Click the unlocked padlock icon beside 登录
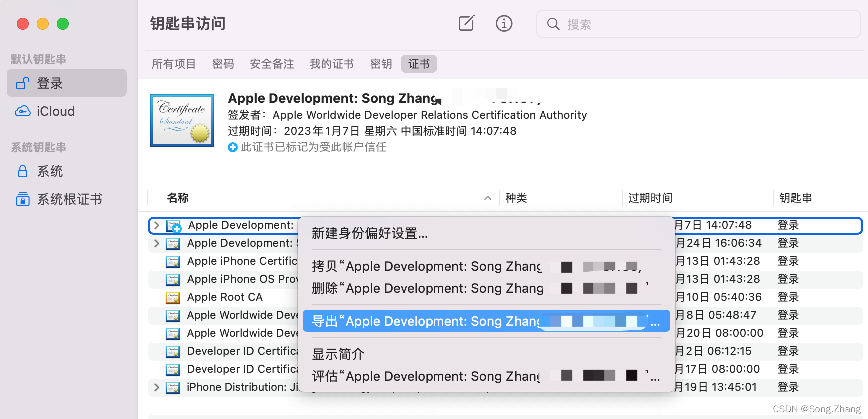The width and height of the screenshot is (868, 419). click(x=23, y=83)
